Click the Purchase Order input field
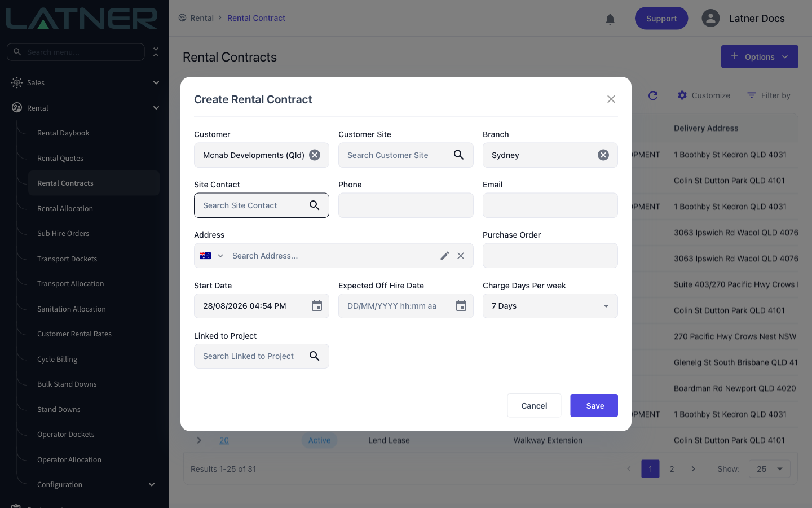 (550, 256)
